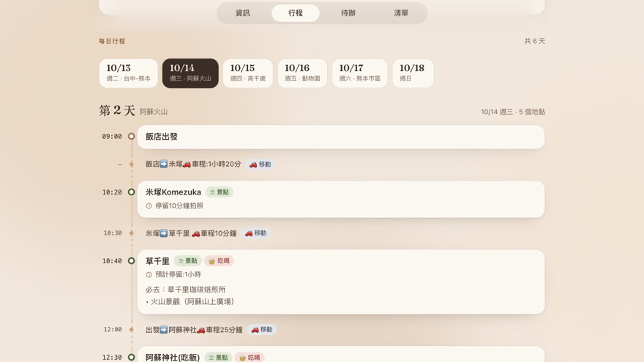Click 米塚➡️草千里 車程10分鐘 text
This screenshot has width=644, height=362.
[x=191, y=233]
